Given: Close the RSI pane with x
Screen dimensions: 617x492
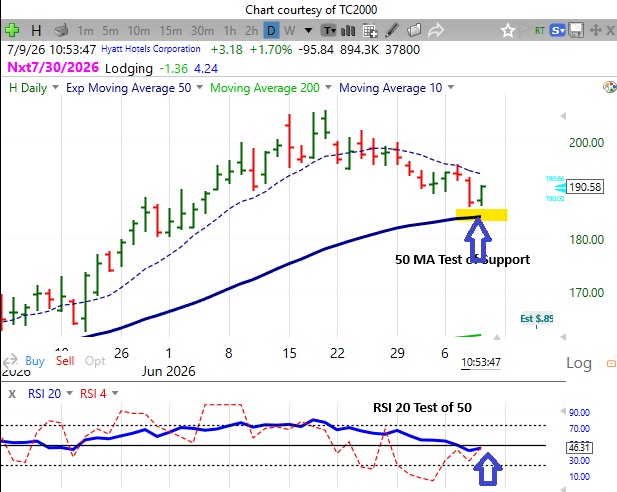Looking at the screenshot, I should click(12, 394).
